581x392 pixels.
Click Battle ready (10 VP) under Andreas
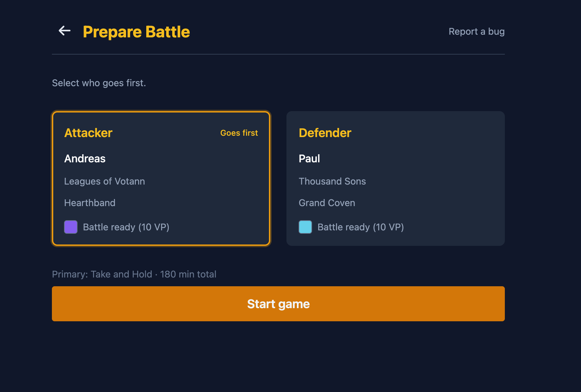[126, 227]
